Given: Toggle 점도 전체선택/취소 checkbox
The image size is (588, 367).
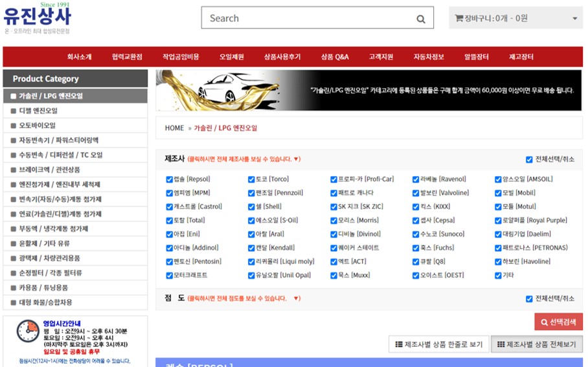Looking at the screenshot, I should point(529,299).
